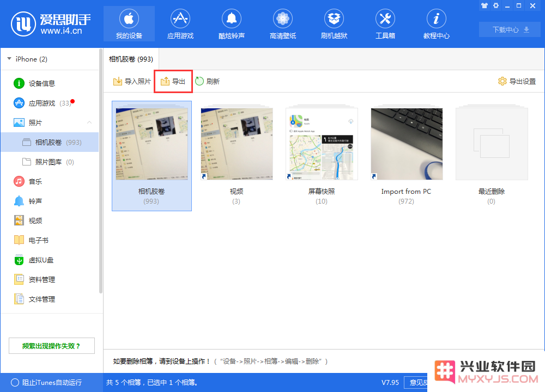
Task: Open 虚拟U盘 in the sidebar
Action: (x=50, y=260)
